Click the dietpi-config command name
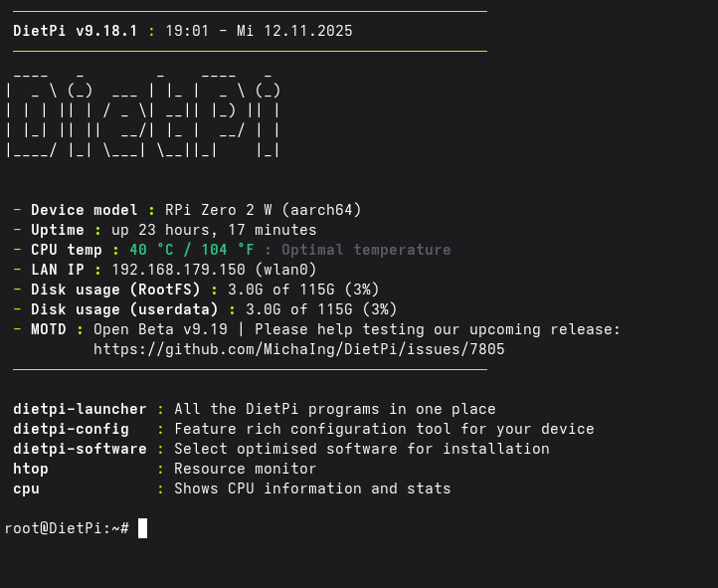Image resolution: width=718 pixels, height=588 pixels. tap(71, 429)
